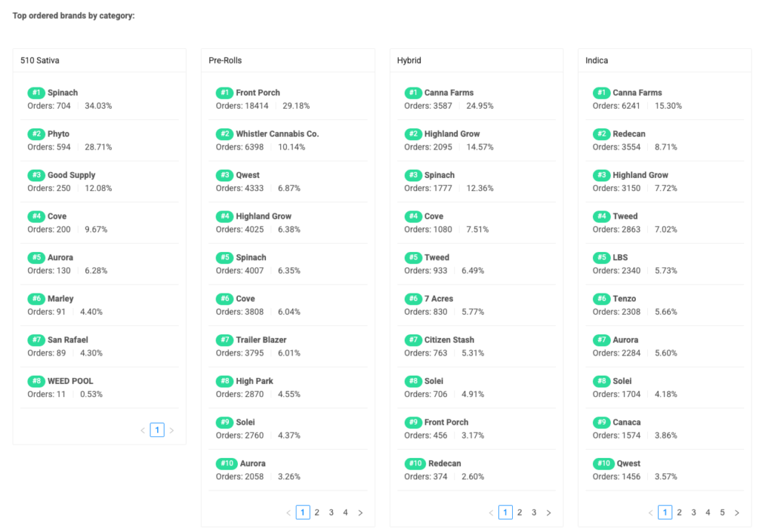Click the #8 badge beside WEED POOL

click(x=36, y=381)
